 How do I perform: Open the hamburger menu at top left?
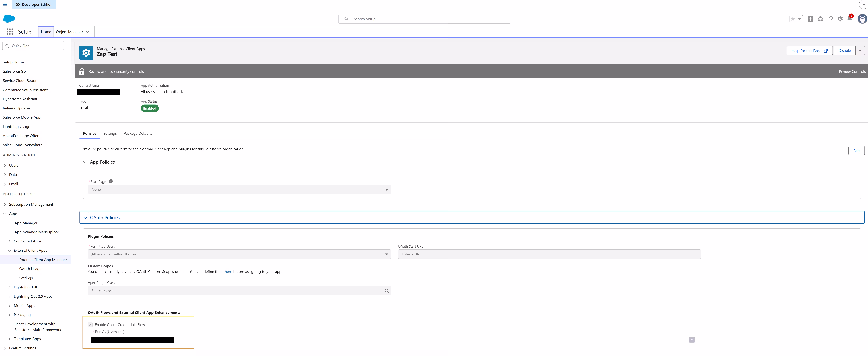(5, 4)
